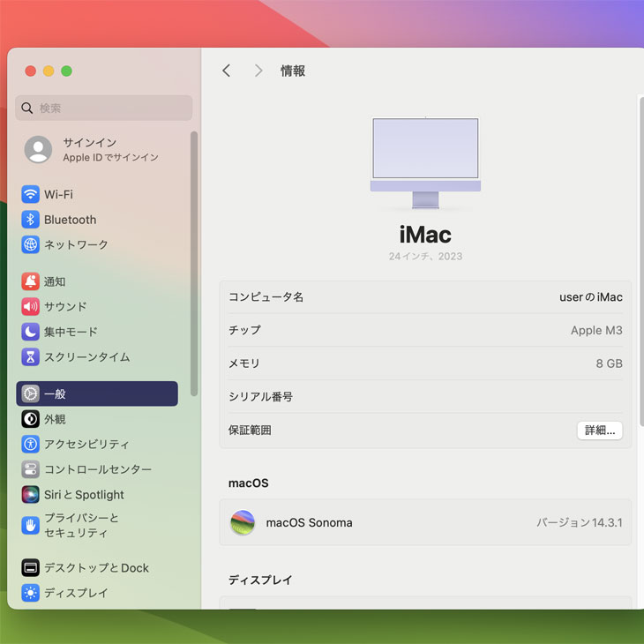Open the プライバシーとセキュリティ hand icon
Image resolution: width=644 pixels, height=644 pixels.
[x=30, y=525]
